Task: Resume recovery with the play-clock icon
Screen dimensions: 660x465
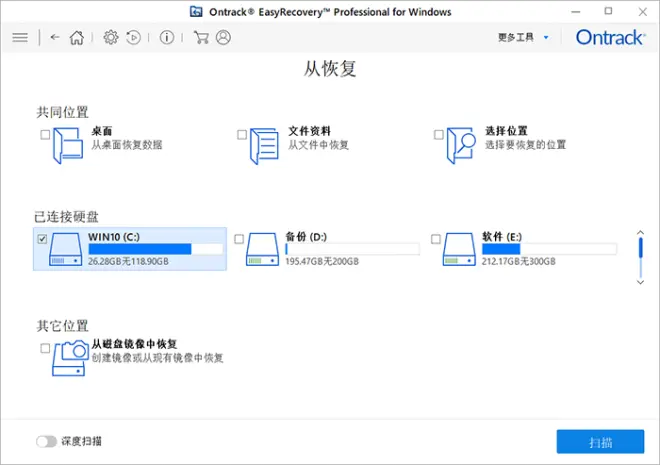Action: (133, 37)
